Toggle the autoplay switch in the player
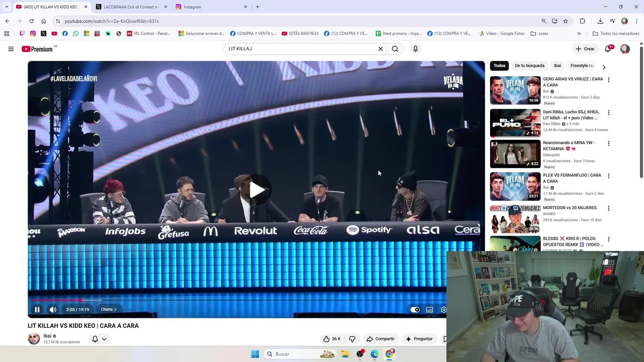This screenshot has width=644, height=362. pyautogui.click(x=415, y=310)
